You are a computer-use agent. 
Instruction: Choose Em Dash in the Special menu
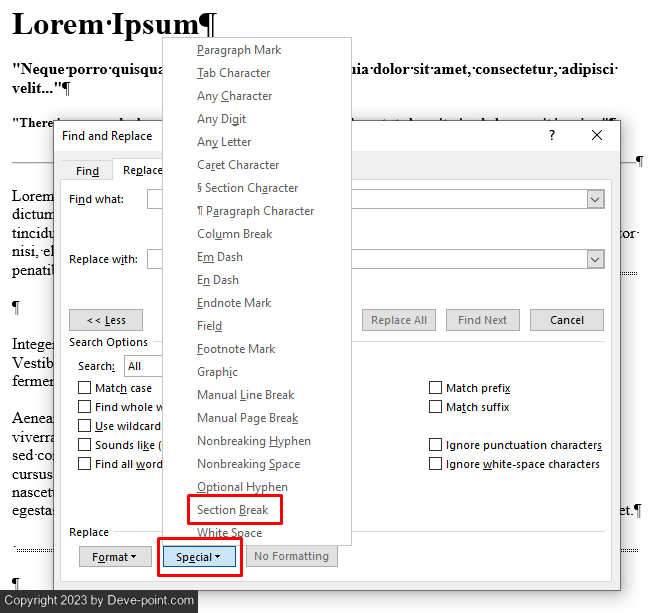click(220, 257)
